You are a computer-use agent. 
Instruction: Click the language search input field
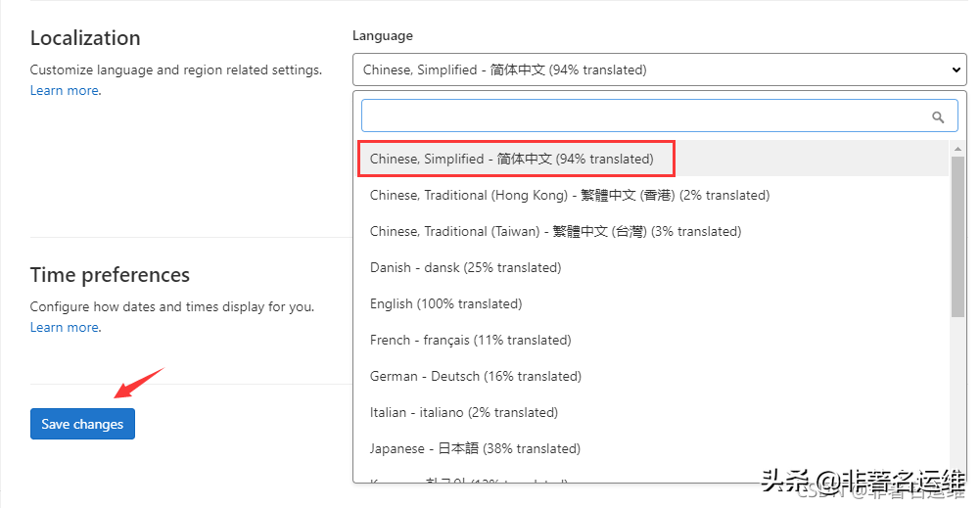660,115
